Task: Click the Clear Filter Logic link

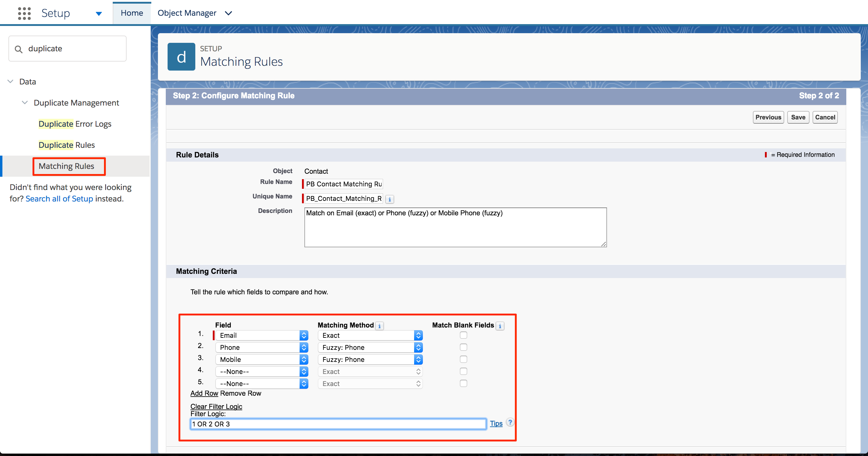Action: [x=216, y=407]
